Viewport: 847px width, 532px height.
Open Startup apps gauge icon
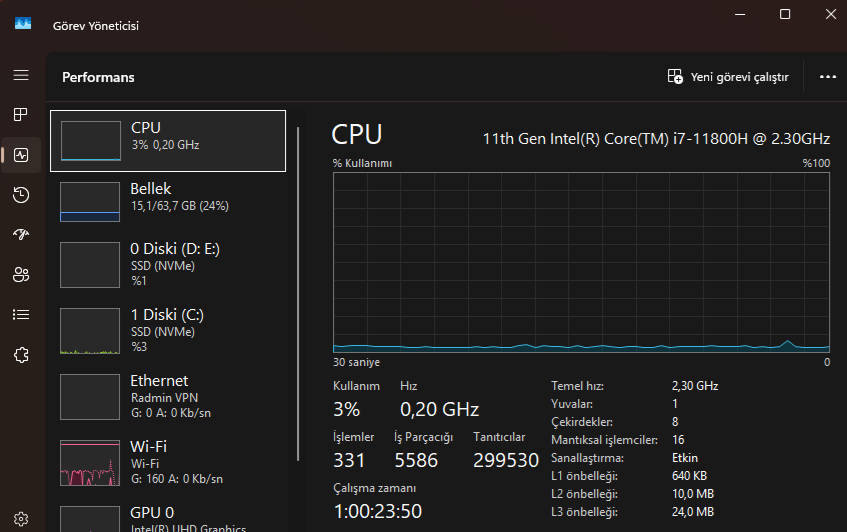pyautogui.click(x=21, y=234)
